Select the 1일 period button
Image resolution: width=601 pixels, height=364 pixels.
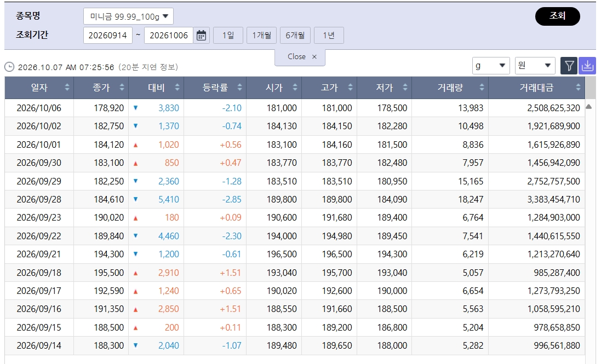tap(228, 36)
